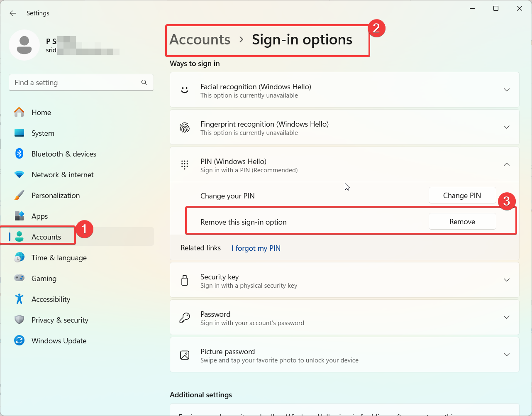Open Accessibility settings
This screenshot has height=416, width=532.
click(x=51, y=299)
